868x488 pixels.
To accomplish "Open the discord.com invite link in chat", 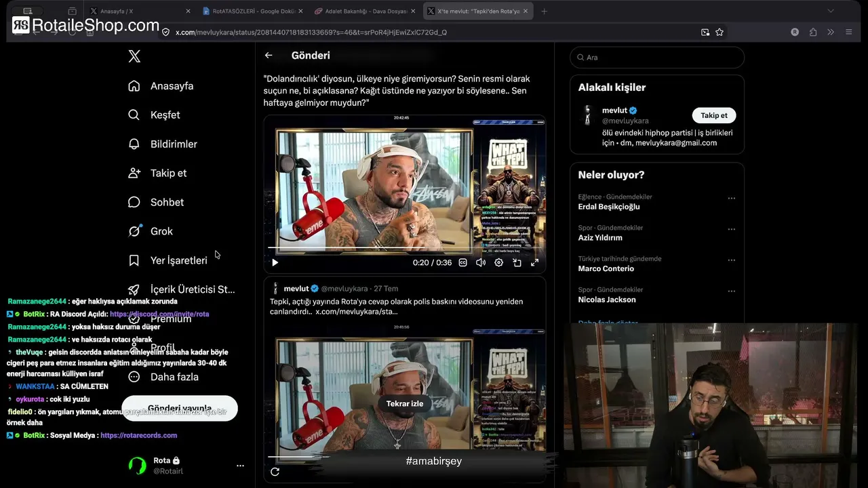I will tap(159, 314).
